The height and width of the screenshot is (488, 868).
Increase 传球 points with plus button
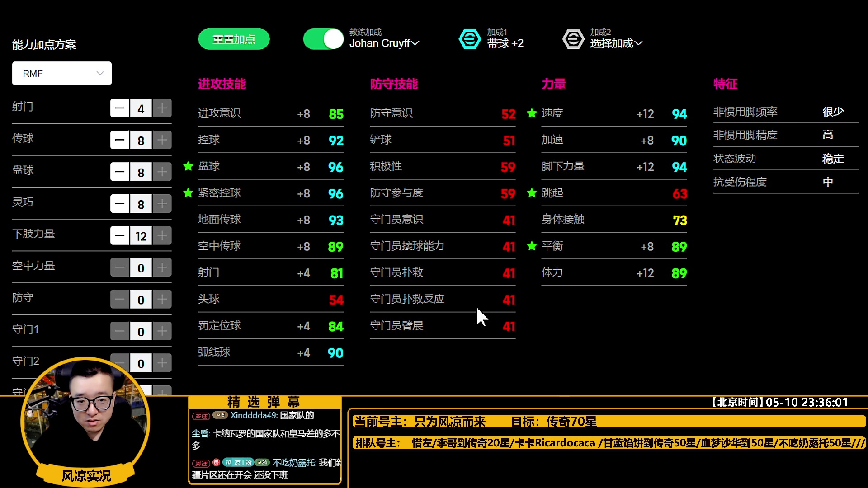click(x=162, y=140)
